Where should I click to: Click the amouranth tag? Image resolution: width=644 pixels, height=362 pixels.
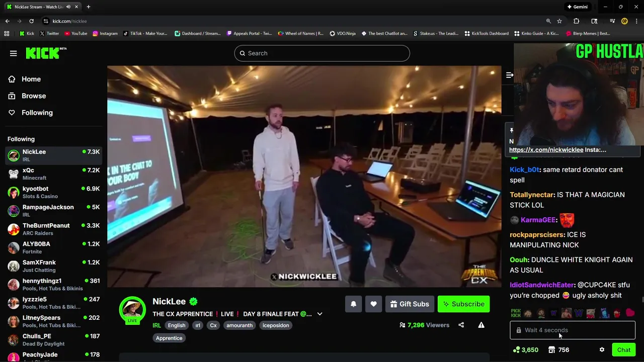tap(239, 325)
